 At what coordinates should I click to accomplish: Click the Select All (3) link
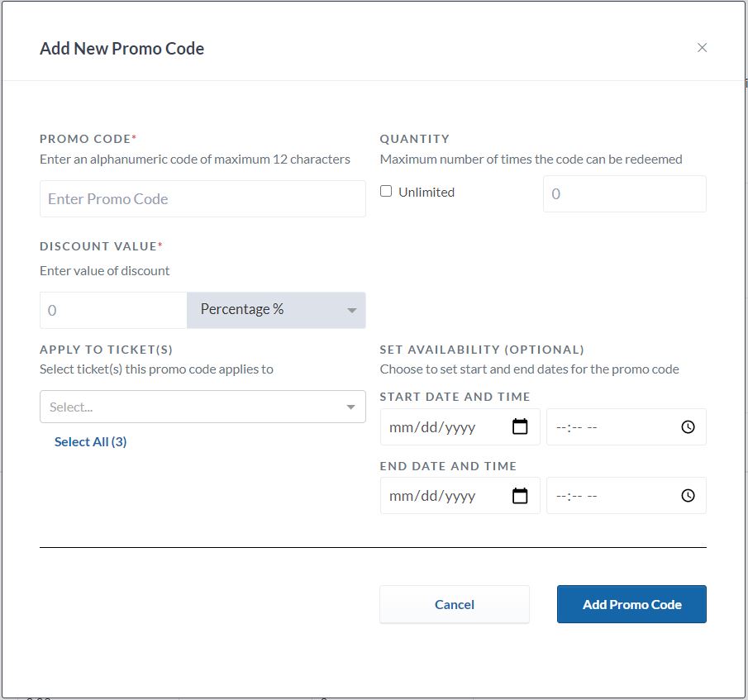(x=90, y=442)
